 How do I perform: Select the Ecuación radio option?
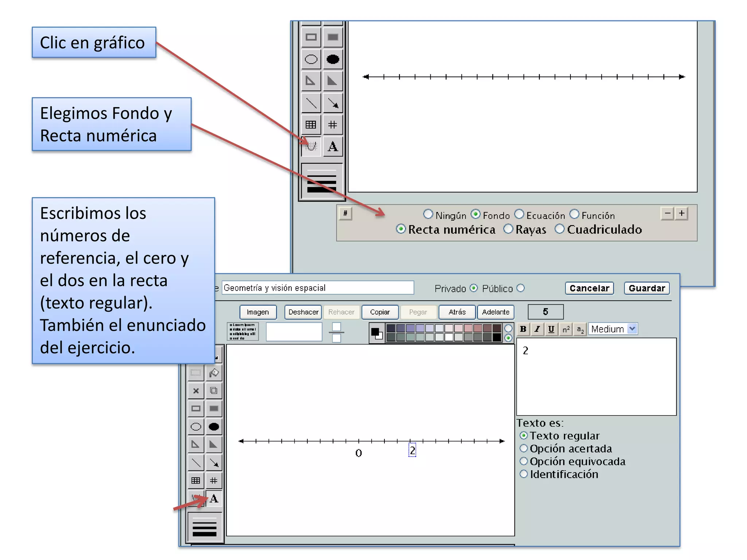point(519,214)
